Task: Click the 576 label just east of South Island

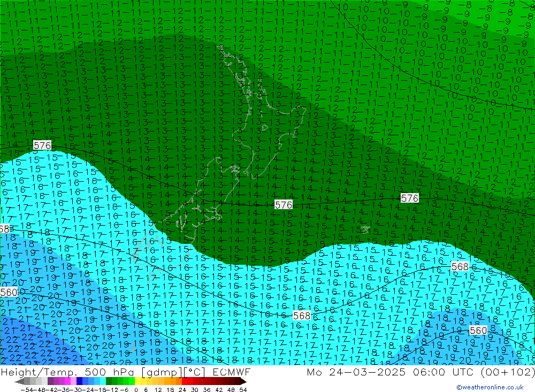Action: click(284, 204)
